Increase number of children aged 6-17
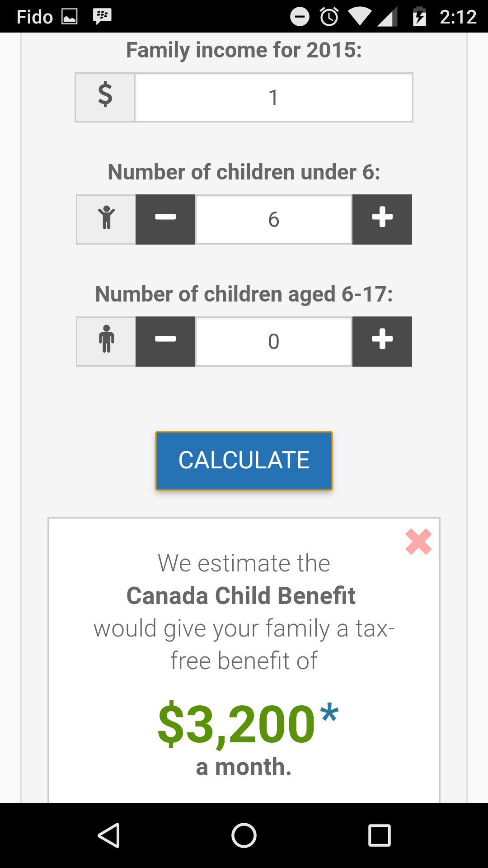Viewport: 488px width, 868px height. tap(382, 342)
